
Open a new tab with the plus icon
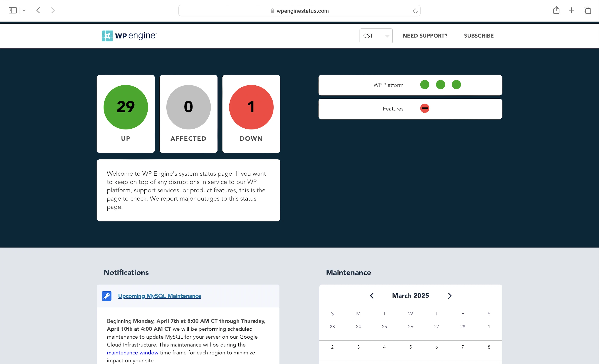571,10
